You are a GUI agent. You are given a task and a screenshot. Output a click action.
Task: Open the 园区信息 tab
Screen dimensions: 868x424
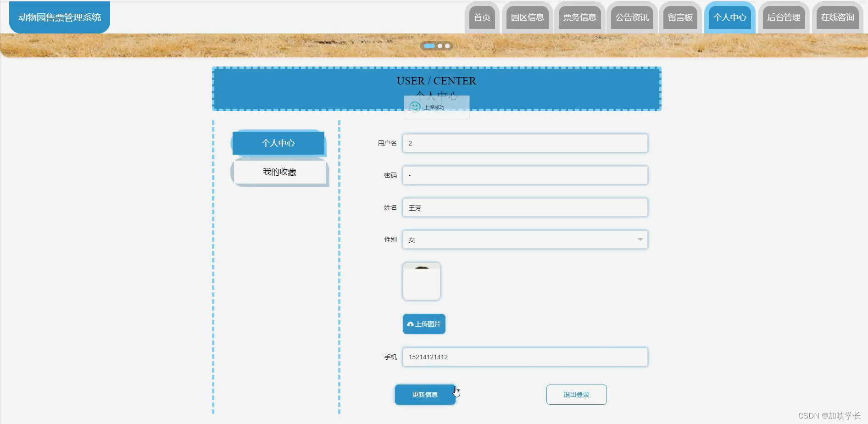pyautogui.click(x=527, y=17)
